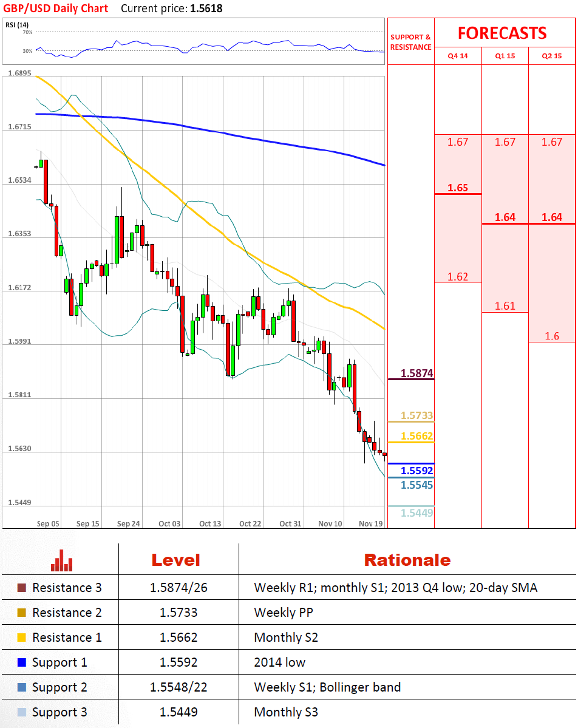Click the 1.5630 price axis label
This screenshot has width=578, height=728.
click(x=19, y=449)
